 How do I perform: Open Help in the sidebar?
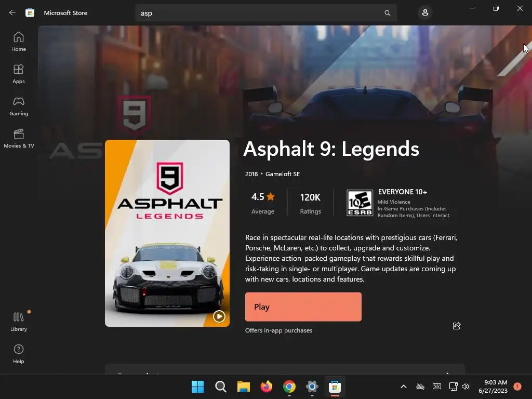(19, 354)
